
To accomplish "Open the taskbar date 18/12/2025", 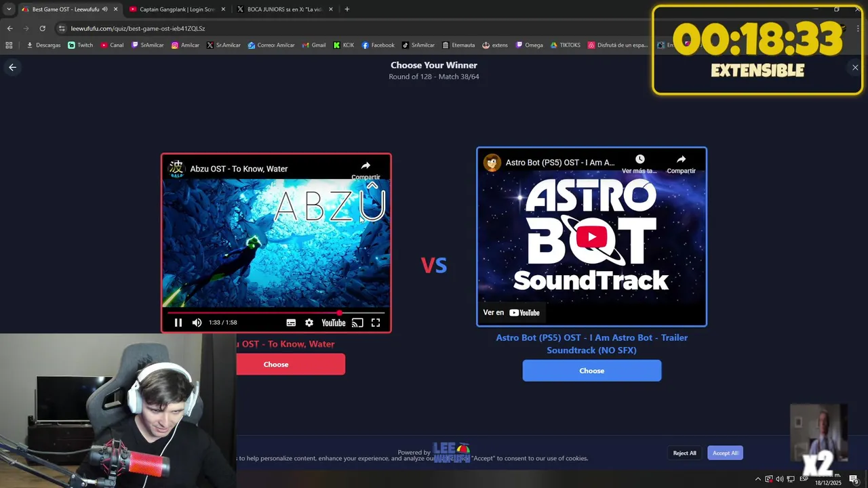I will tap(828, 483).
